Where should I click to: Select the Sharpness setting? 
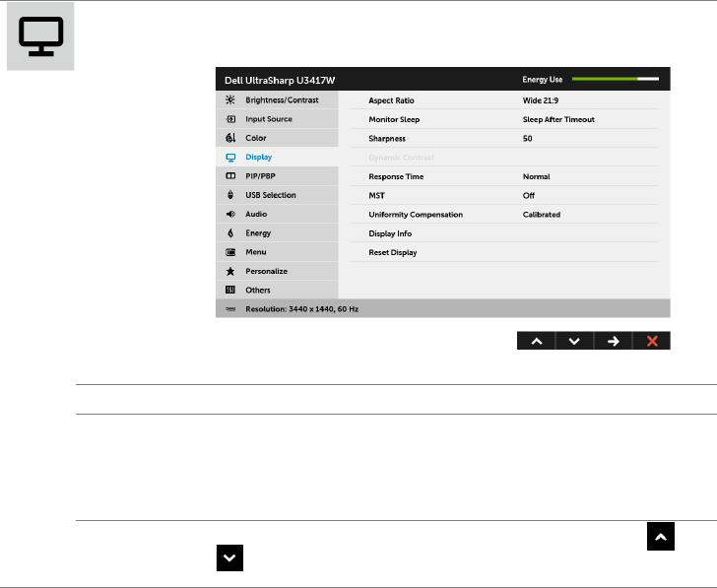504,138
